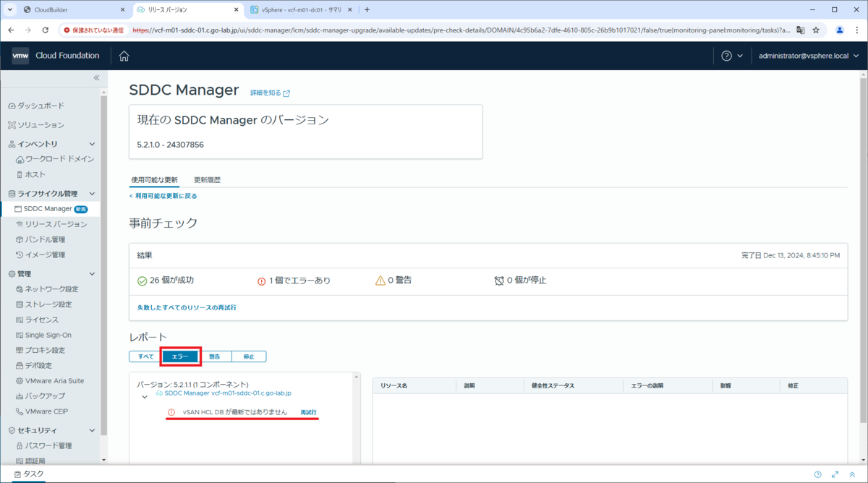Click the report list scrollbar up arrow

(355, 376)
